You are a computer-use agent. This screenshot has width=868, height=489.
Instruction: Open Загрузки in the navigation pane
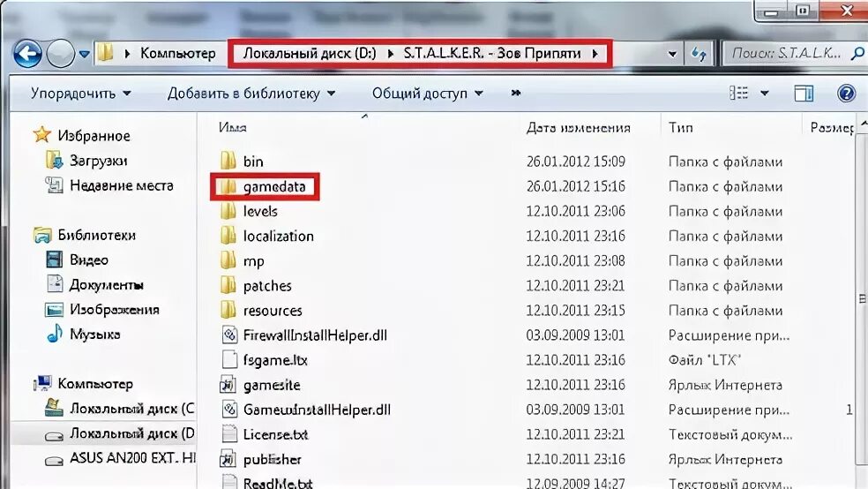(99, 161)
